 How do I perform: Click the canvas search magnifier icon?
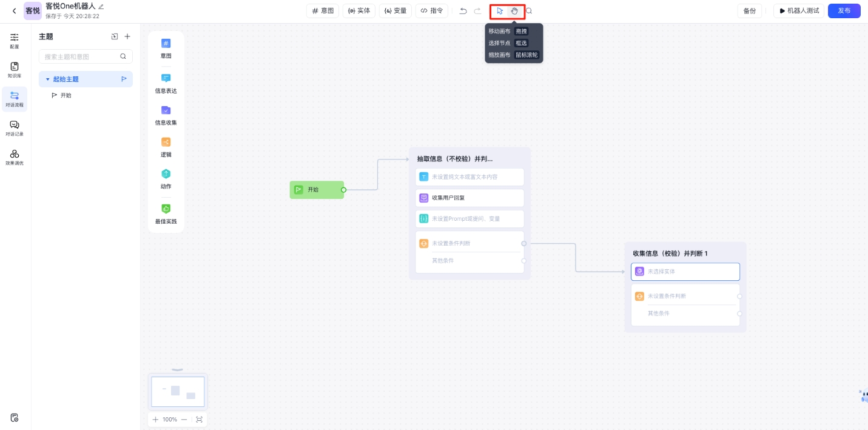coord(529,11)
